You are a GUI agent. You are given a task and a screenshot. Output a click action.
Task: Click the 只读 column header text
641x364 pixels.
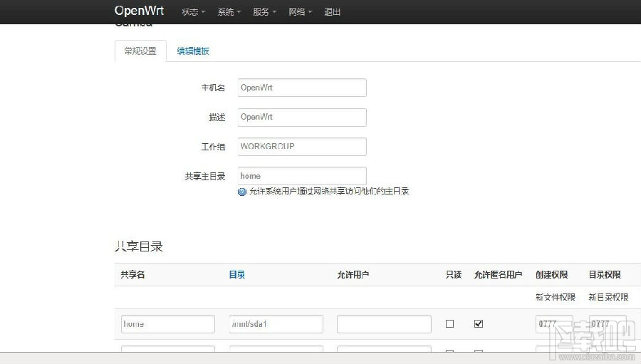point(454,275)
